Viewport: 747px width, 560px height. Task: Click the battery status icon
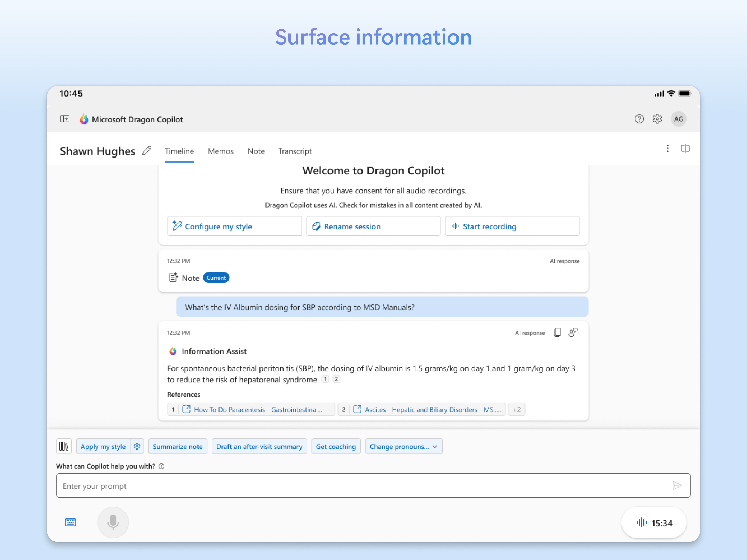coord(685,93)
